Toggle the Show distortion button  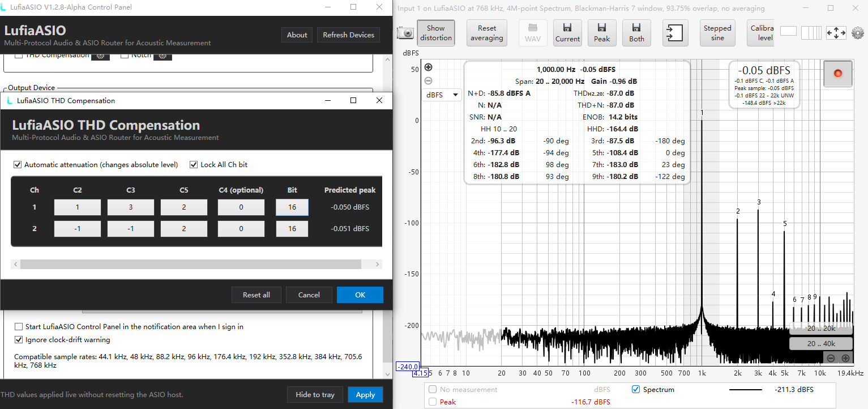pyautogui.click(x=436, y=33)
